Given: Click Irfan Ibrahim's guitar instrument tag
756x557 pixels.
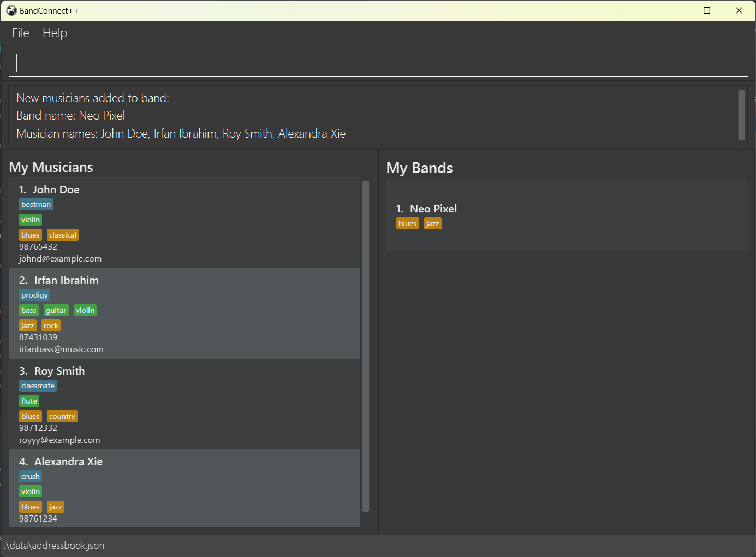Looking at the screenshot, I should point(56,311).
